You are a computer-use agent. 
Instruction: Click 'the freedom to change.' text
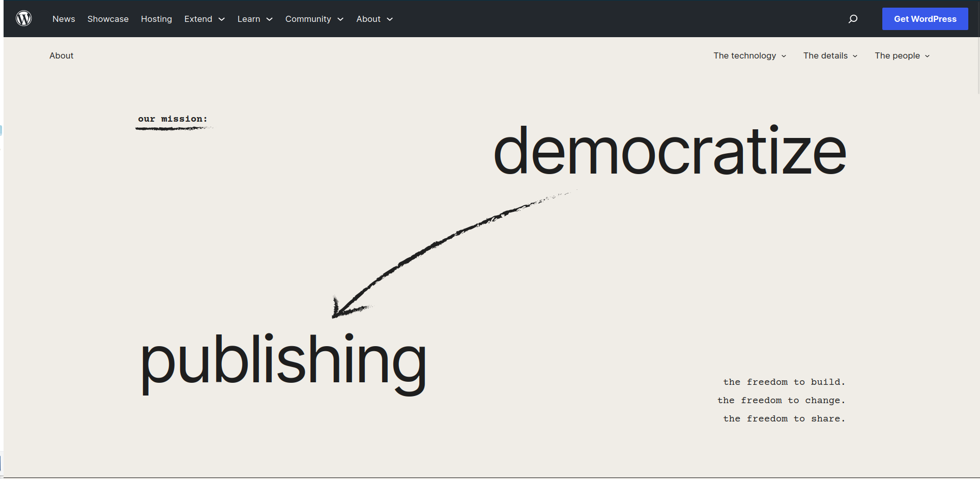pos(782,400)
